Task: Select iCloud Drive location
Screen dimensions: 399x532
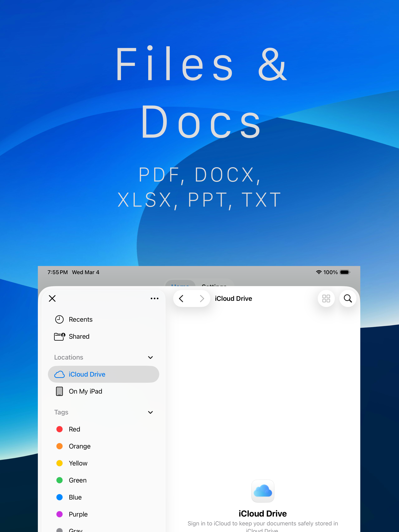Action: tap(103, 374)
